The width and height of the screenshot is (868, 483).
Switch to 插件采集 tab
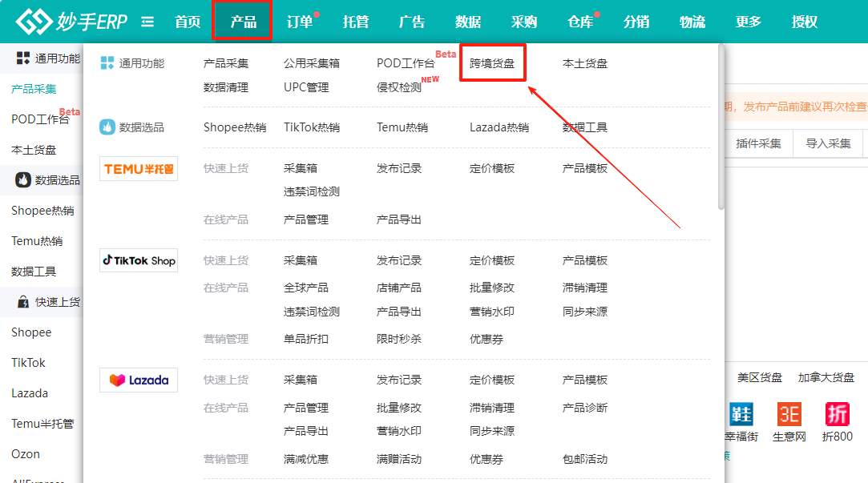point(758,144)
